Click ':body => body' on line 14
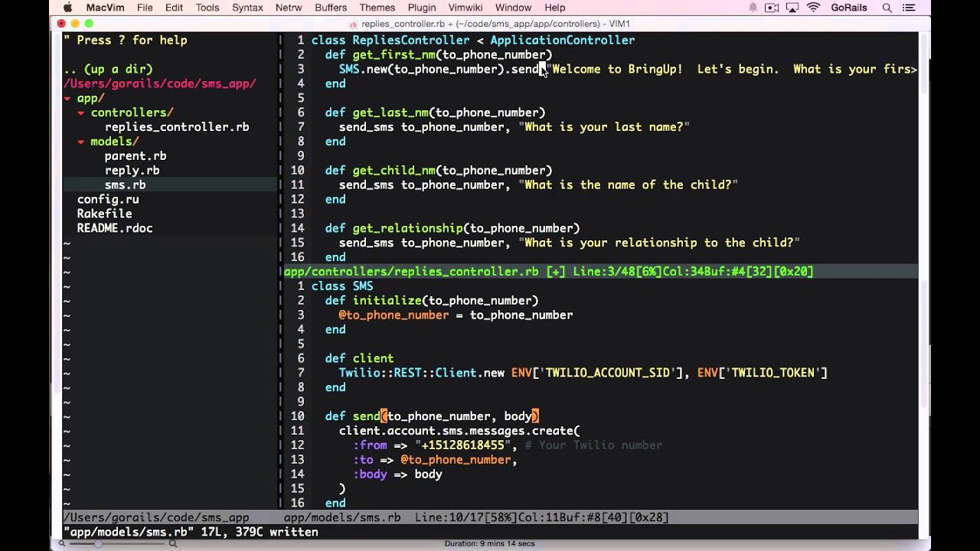The image size is (980, 551). [397, 474]
